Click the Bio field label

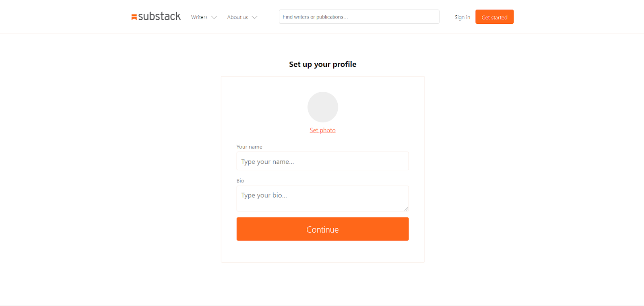click(x=240, y=181)
